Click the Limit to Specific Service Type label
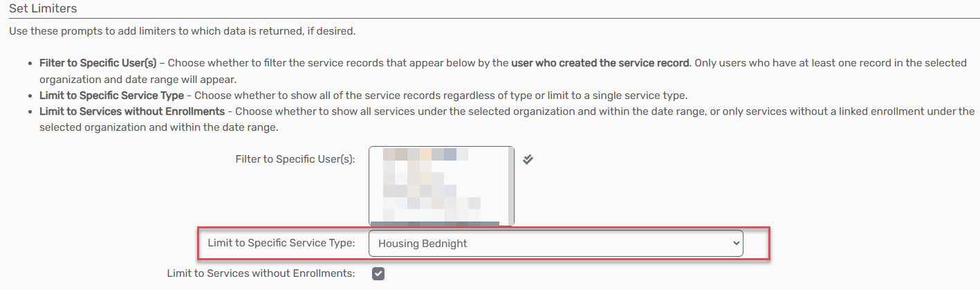The width and height of the screenshot is (980, 290). pyautogui.click(x=281, y=243)
